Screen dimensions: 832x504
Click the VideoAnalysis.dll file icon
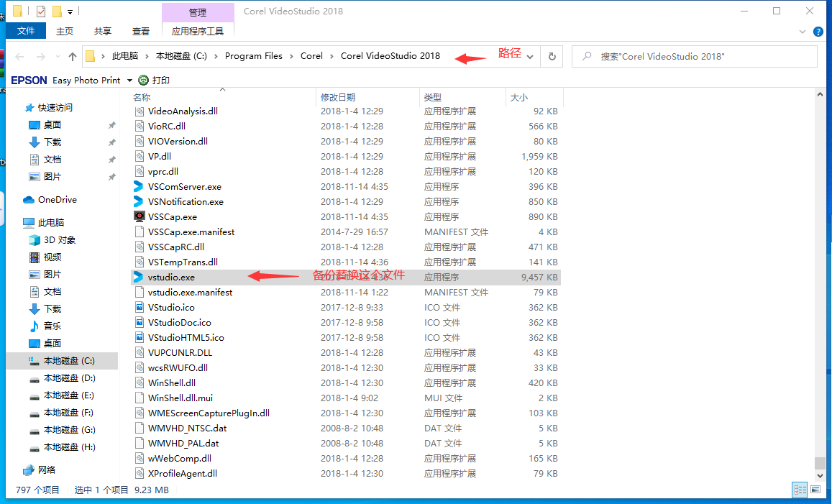(139, 111)
